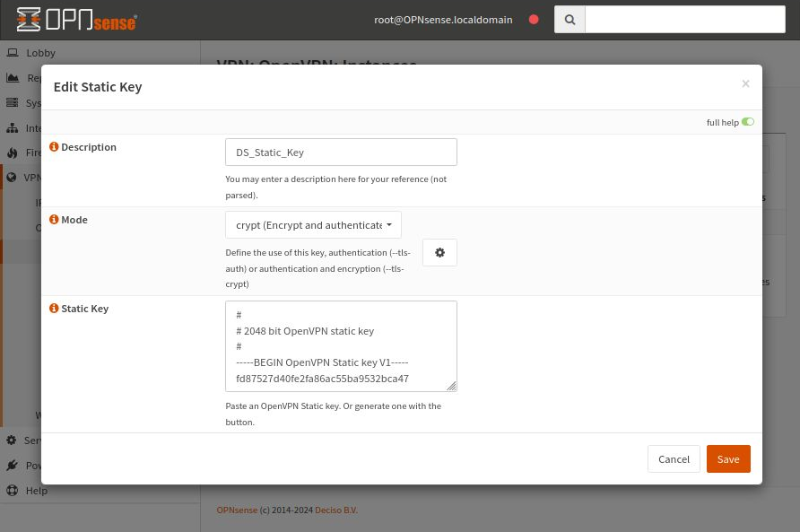This screenshot has width=800, height=532.
Task: Click the search magnifier icon
Action: [x=570, y=19]
